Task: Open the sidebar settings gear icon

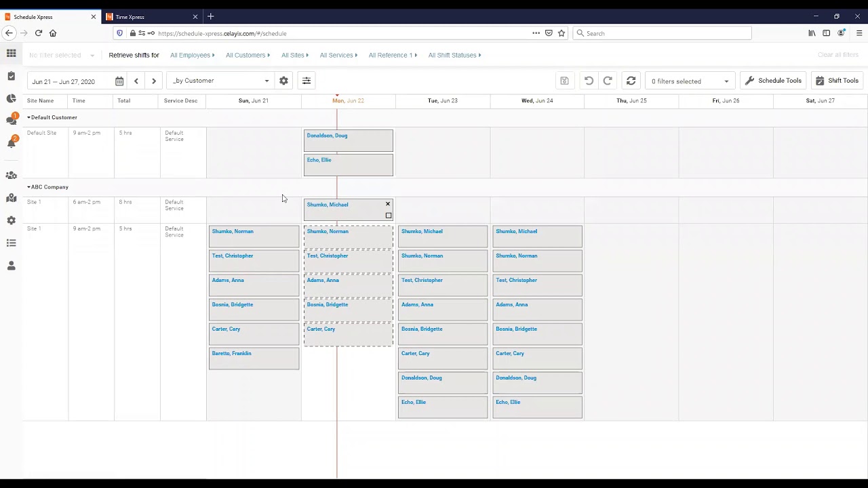Action: point(11,220)
